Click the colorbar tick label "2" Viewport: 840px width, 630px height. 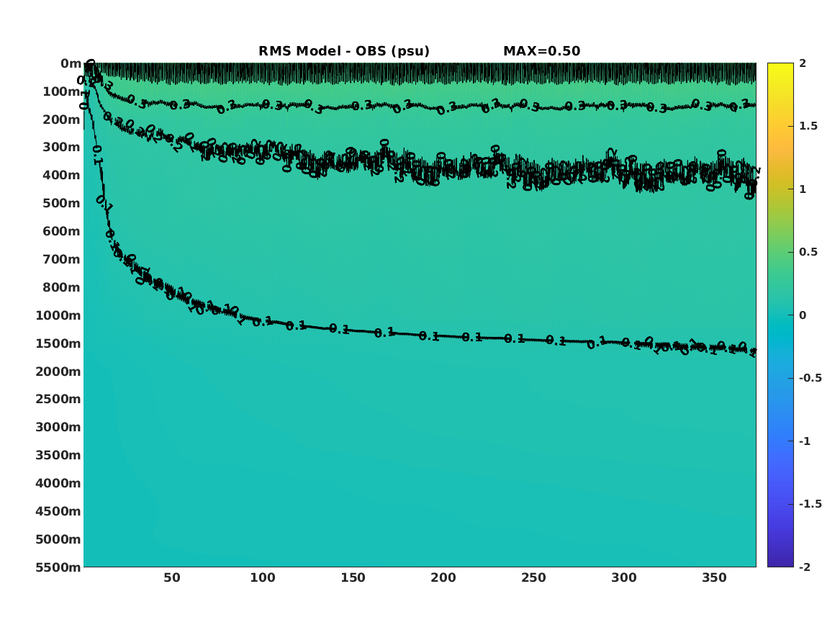point(803,63)
